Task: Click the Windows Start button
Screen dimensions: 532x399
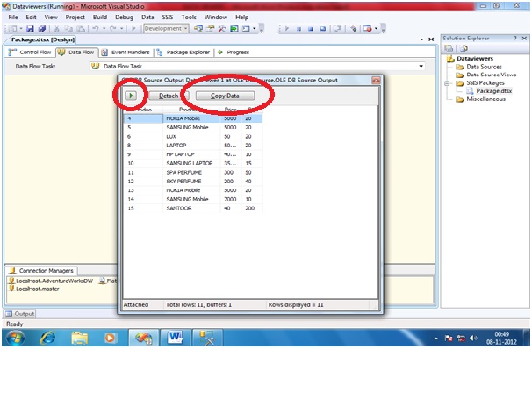Action: pyautogui.click(x=16, y=338)
